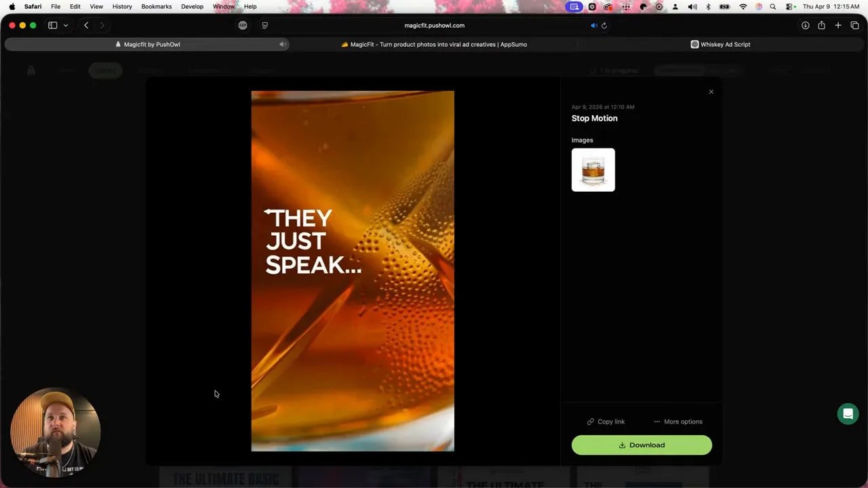Switch to the Whiskey Ad Script tab
868x488 pixels.
point(720,44)
